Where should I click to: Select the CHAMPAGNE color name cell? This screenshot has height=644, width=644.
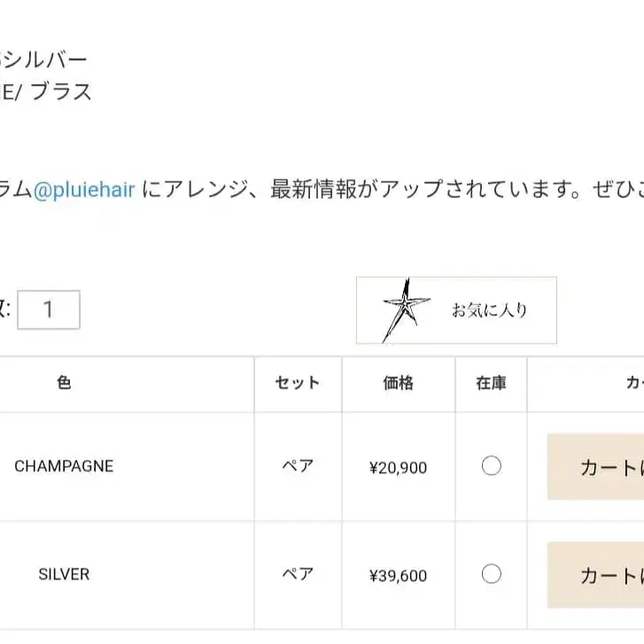[64, 466]
